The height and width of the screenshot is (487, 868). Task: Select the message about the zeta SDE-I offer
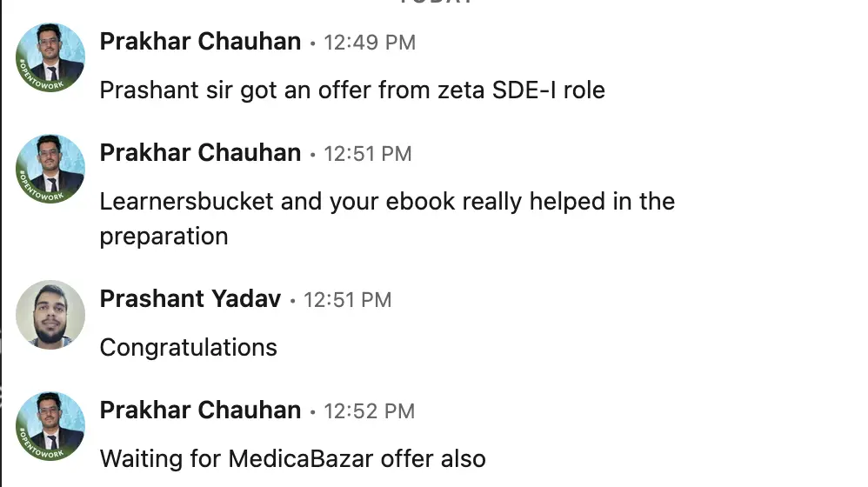click(x=351, y=90)
